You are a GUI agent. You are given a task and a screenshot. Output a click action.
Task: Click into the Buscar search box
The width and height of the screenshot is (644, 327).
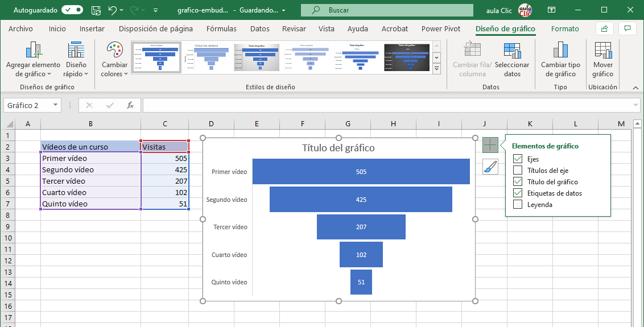click(x=387, y=10)
